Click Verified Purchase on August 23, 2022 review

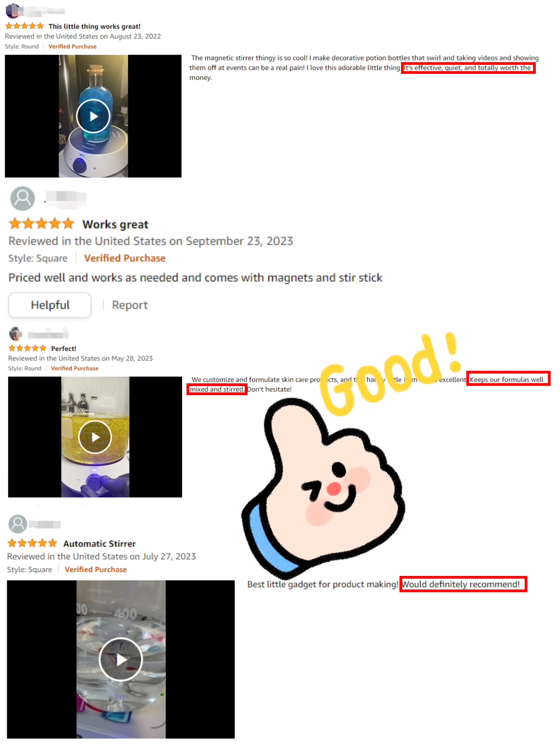pos(72,46)
